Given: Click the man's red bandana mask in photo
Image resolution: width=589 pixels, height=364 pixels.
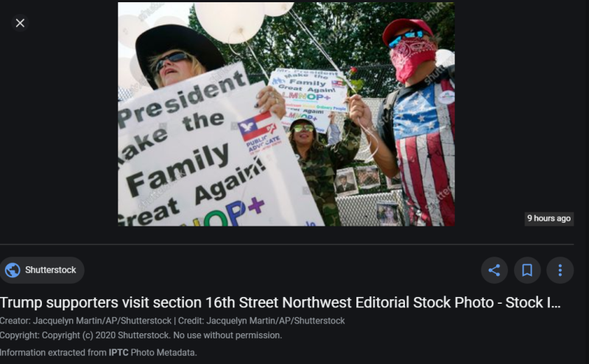Looking at the screenshot, I should coord(412,60).
